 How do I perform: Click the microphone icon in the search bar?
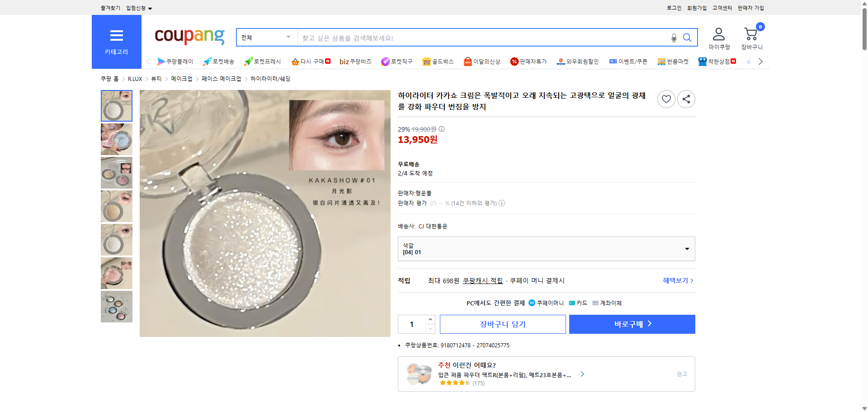coord(674,38)
